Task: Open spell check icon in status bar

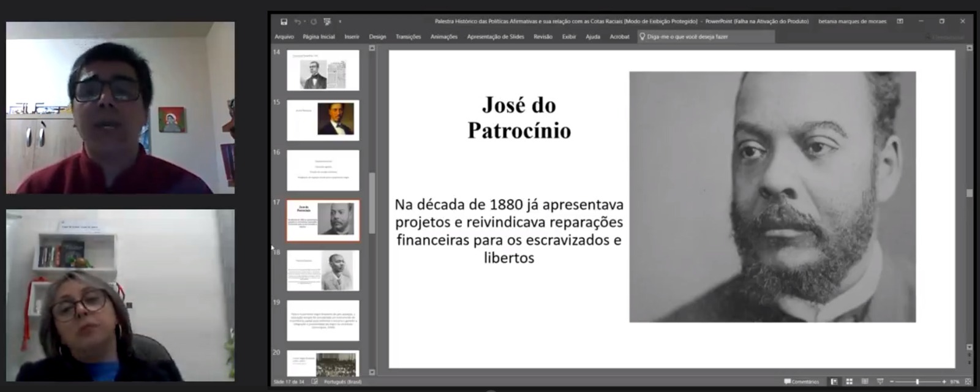Action: pos(314,382)
